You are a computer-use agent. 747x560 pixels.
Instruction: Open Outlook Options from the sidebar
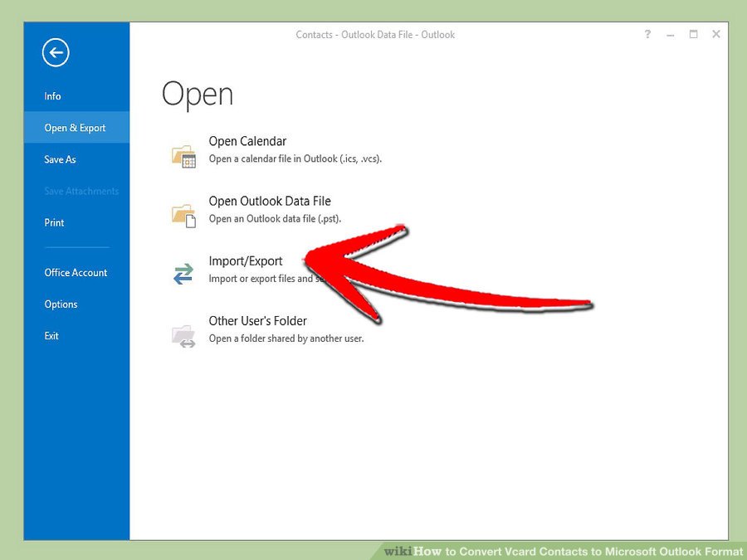tap(61, 304)
